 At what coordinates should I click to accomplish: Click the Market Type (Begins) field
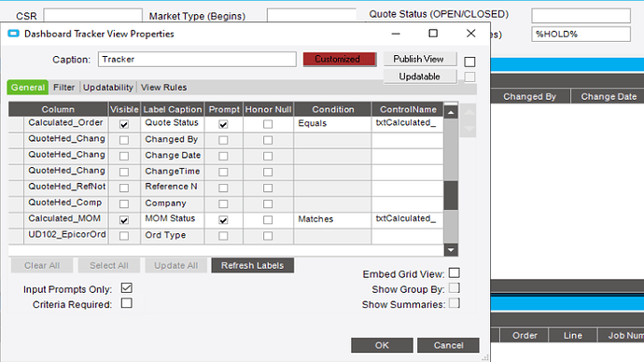click(x=312, y=16)
